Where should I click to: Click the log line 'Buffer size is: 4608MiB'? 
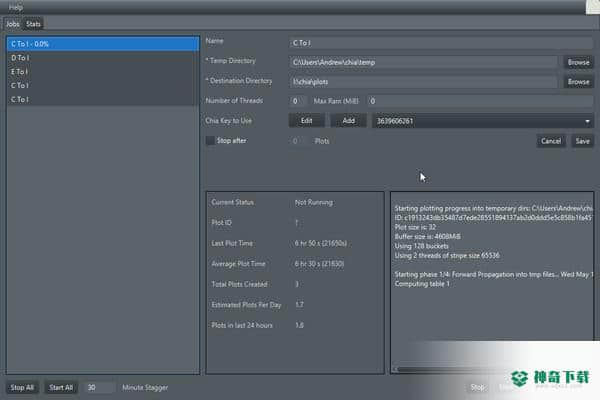[x=427, y=236]
